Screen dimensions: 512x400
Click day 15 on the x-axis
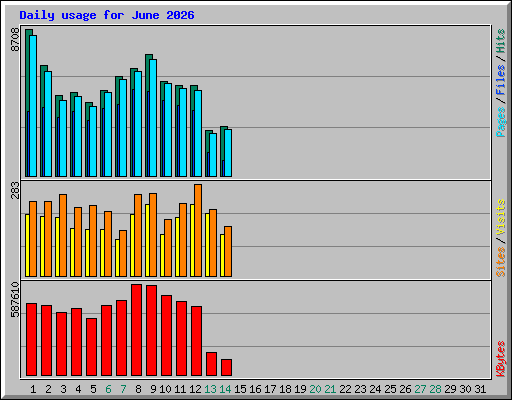(x=240, y=389)
